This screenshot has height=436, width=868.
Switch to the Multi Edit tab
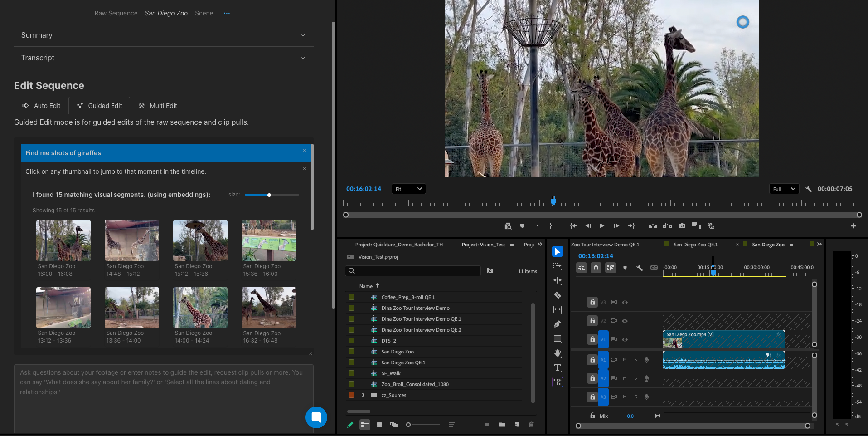tap(158, 106)
